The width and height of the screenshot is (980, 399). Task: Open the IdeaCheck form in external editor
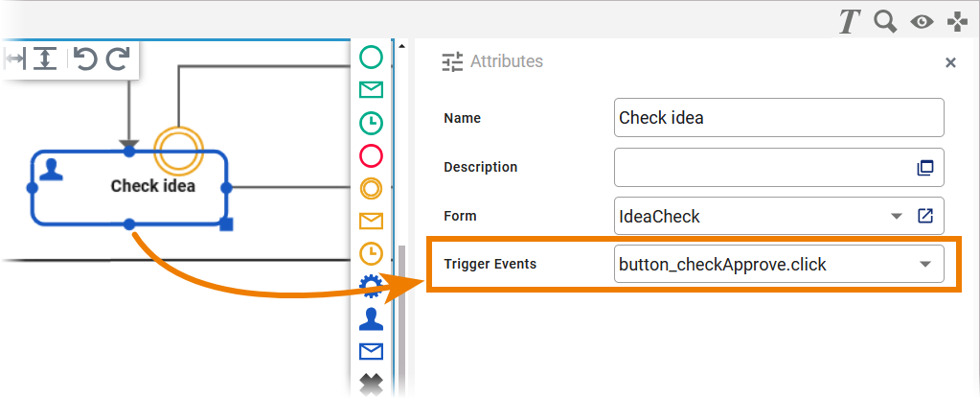(925, 216)
